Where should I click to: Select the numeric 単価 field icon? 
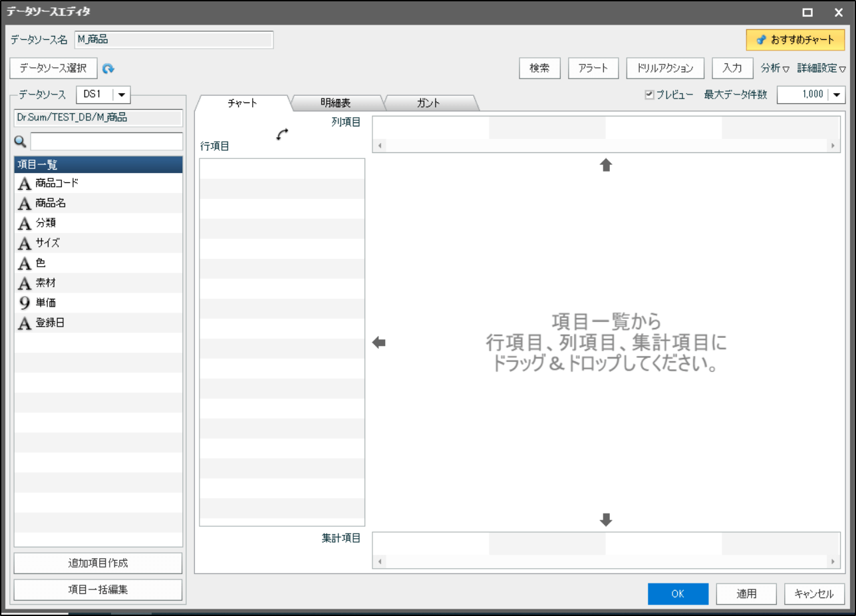pos(24,303)
